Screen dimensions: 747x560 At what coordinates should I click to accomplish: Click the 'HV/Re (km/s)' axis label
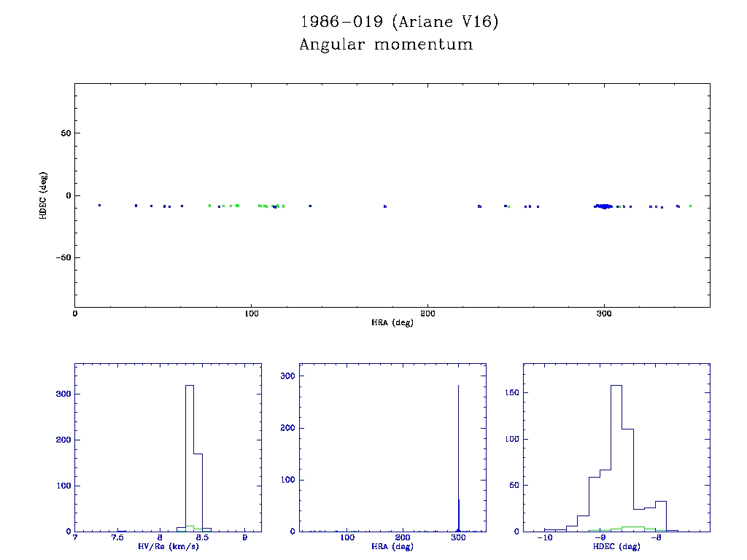[168, 546]
